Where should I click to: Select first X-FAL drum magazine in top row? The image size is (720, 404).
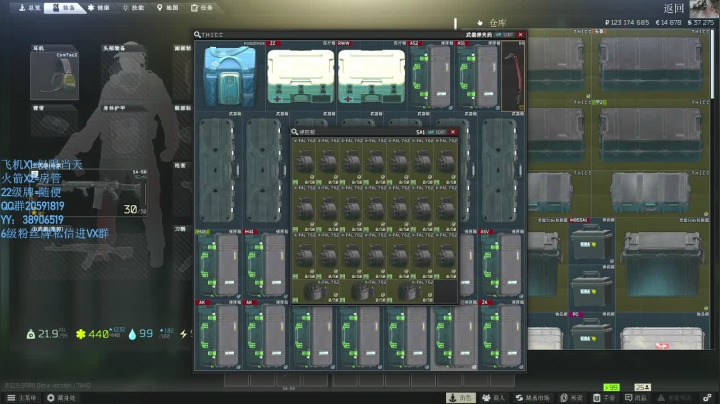[304, 161]
